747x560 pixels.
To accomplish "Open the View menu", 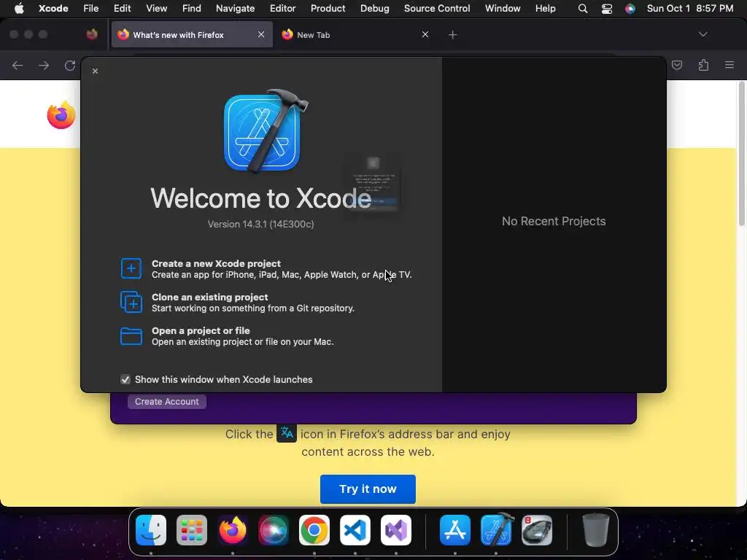I will pos(156,8).
